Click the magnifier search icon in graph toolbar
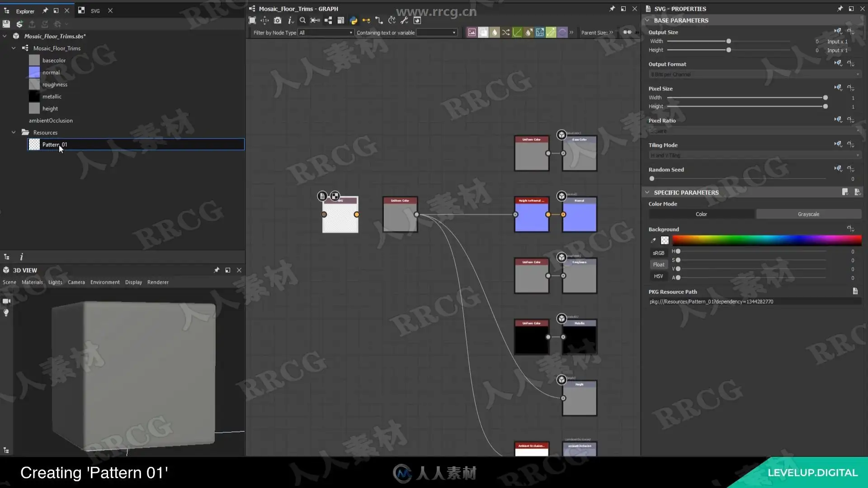This screenshot has width=868, height=488. (x=302, y=20)
